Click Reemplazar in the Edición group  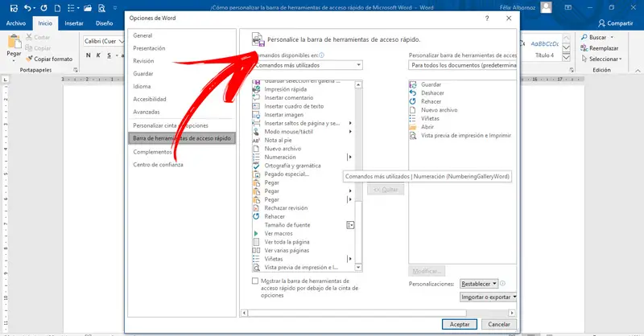click(599, 48)
